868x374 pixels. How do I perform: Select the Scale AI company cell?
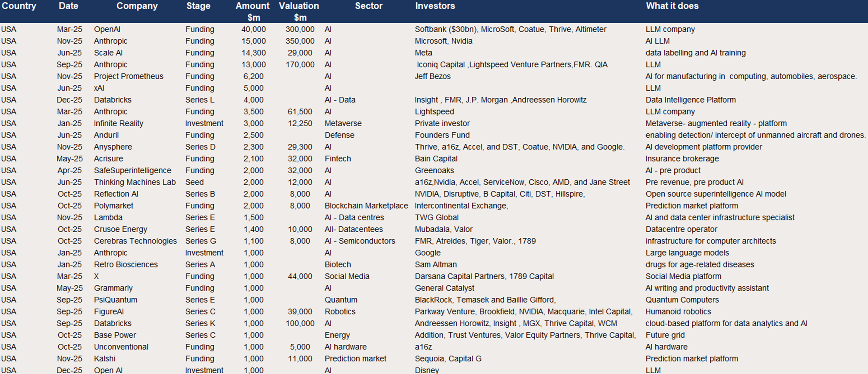click(x=108, y=53)
